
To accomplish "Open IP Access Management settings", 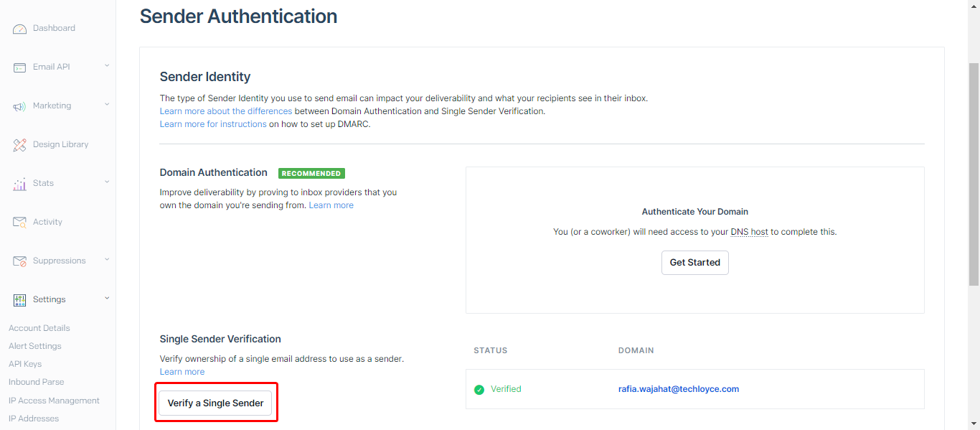I will 54,401.
